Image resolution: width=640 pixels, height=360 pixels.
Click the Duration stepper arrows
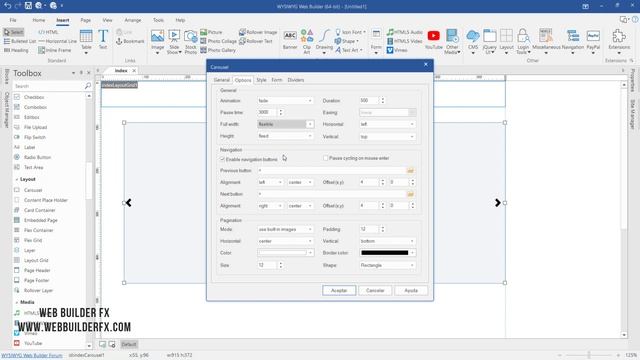click(x=382, y=100)
